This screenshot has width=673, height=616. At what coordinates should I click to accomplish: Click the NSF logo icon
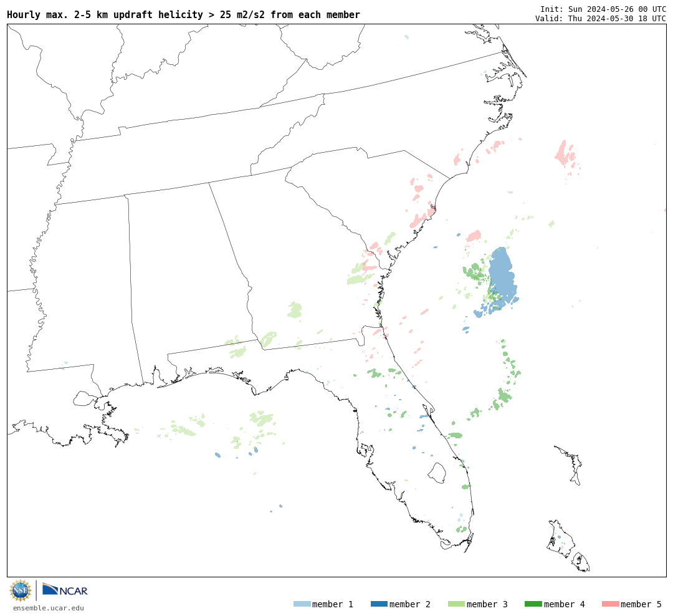(20, 590)
